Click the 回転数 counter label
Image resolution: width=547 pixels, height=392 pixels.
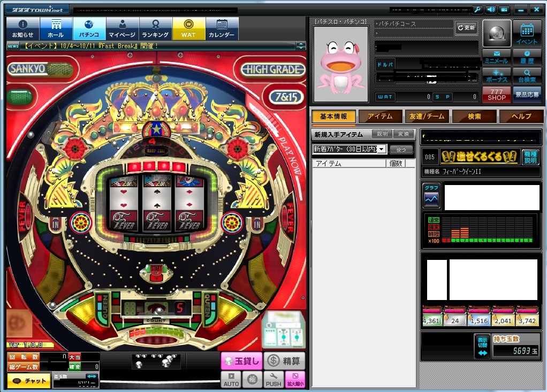tap(24, 357)
